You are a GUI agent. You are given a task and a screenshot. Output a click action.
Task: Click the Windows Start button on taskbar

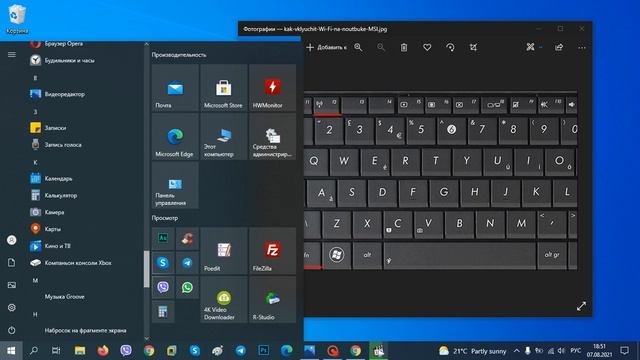pyautogui.click(x=11, y=351)
